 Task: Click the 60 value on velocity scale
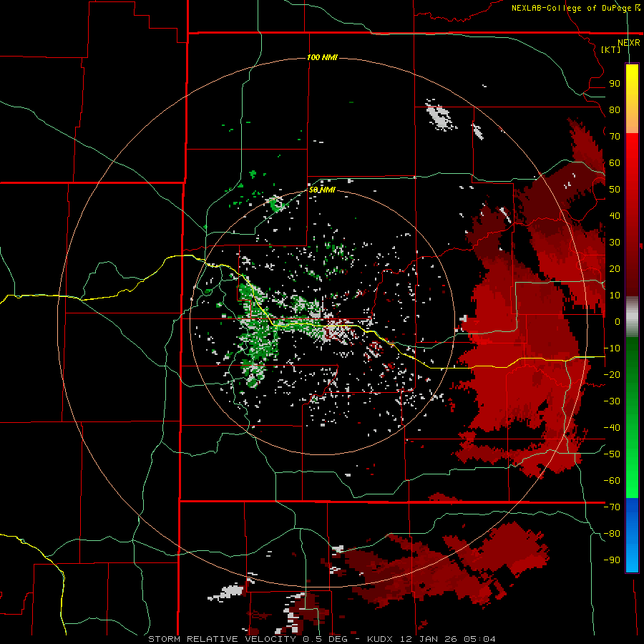(x=615, y=163)
